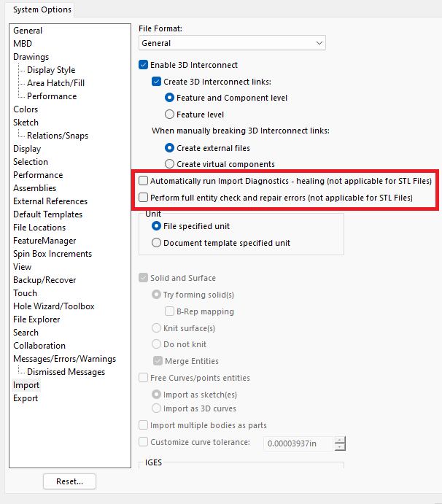Open Relations/Snaps under Sketch
Screen dimensions: 442x504
[58, 136]
